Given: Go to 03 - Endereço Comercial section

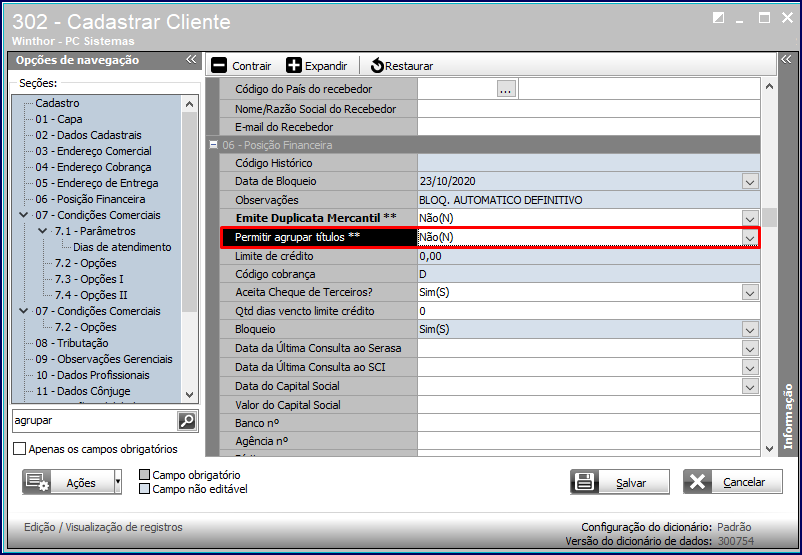Looking at the screenshot, I should (94, 151).
